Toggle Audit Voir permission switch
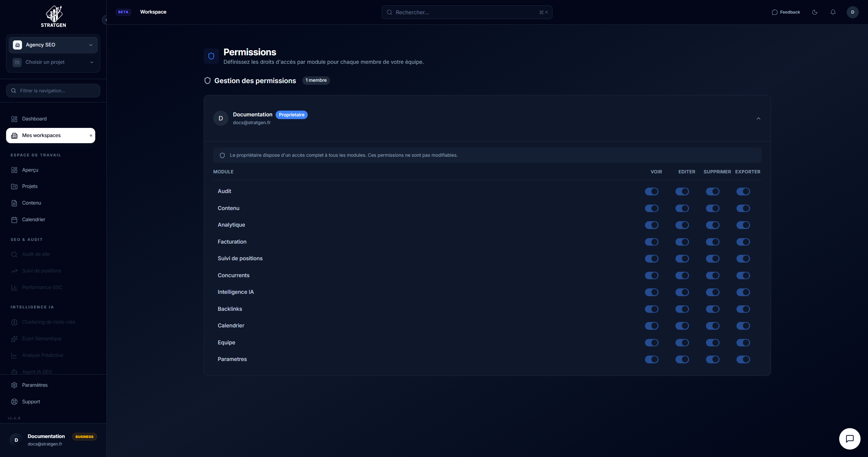The height and width of the screenshot is (457, 868). point(651,192)
